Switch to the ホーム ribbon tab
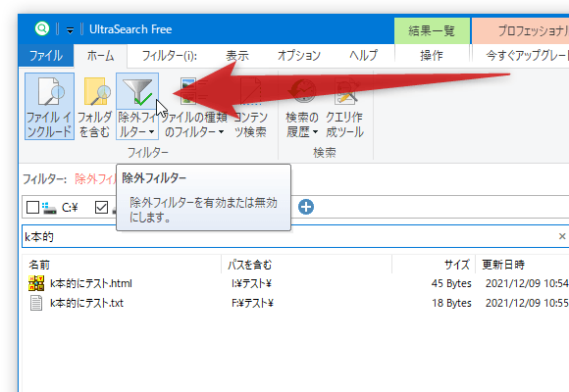This screenshot has width=569, height=392. [x=100, y=56]
